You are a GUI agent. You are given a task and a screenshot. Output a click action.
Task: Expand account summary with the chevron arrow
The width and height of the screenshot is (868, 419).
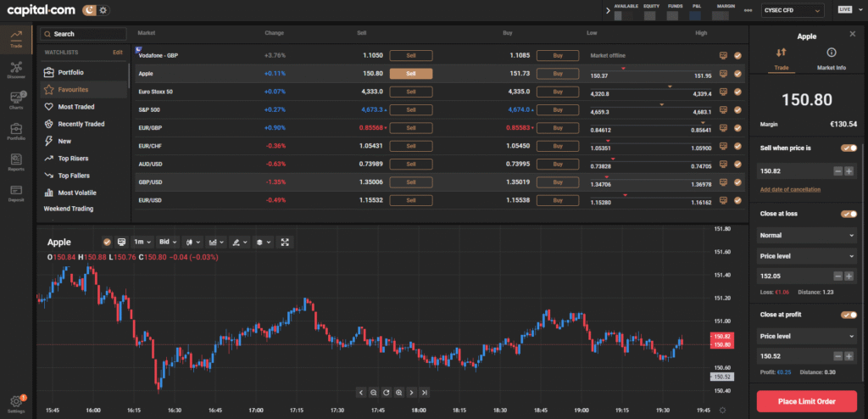point(608,10)
